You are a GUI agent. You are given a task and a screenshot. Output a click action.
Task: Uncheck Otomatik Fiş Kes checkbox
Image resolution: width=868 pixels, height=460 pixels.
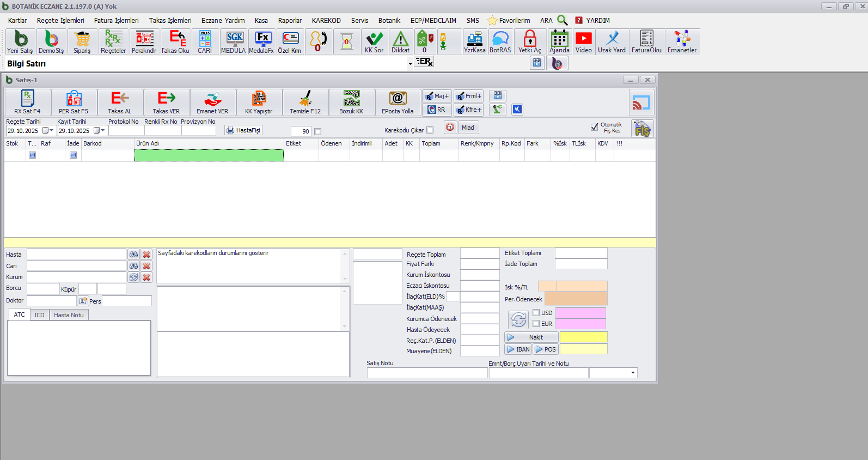[x=594, y=127]
